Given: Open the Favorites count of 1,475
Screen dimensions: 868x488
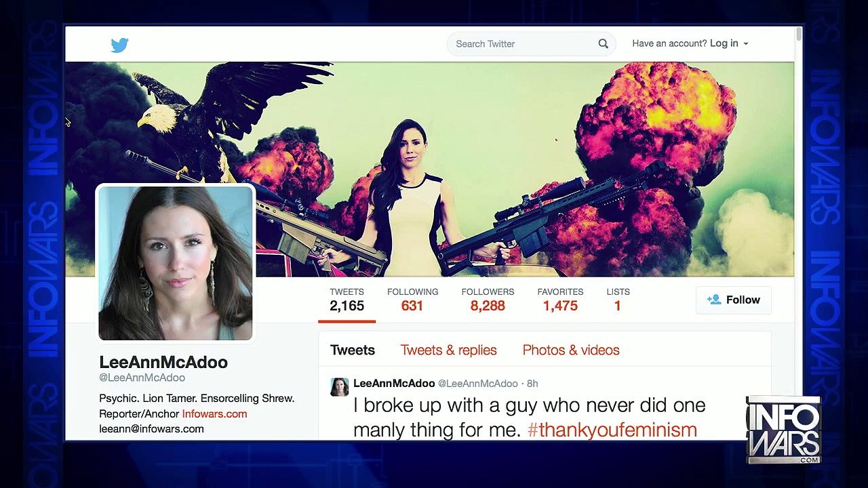Looking at the screenshot, I should (x=560, y=300).
